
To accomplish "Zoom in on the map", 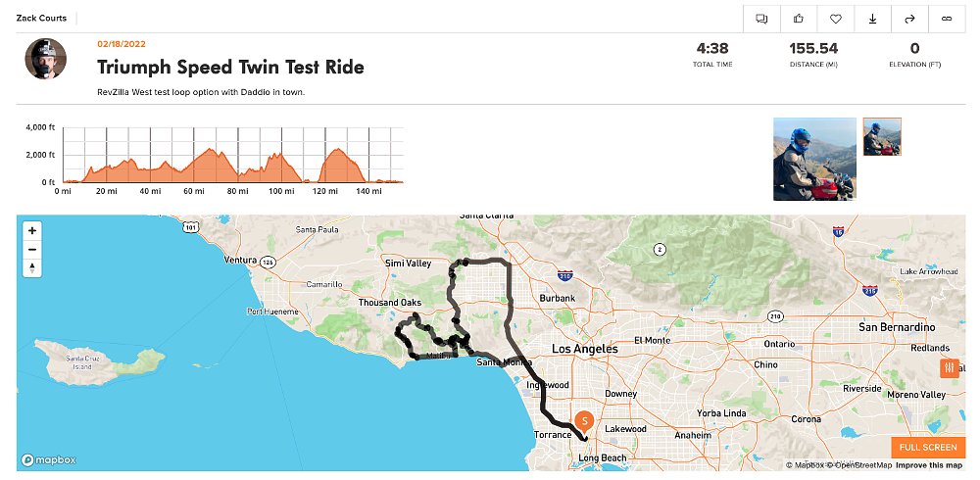I will [32, 231].
